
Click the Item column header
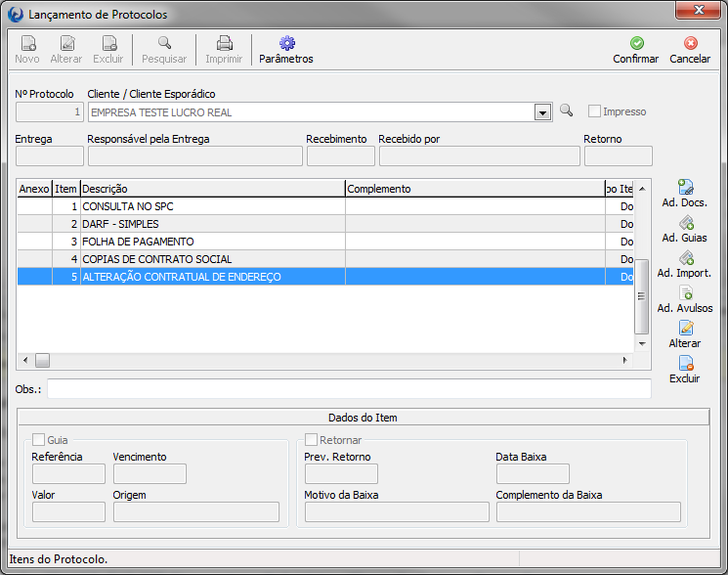[x=65, y=189]
